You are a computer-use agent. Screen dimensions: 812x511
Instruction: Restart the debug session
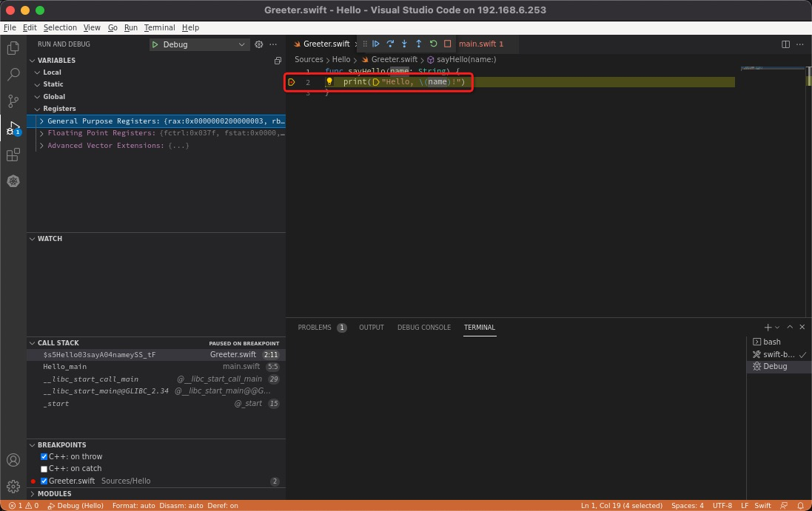[434, 44]
